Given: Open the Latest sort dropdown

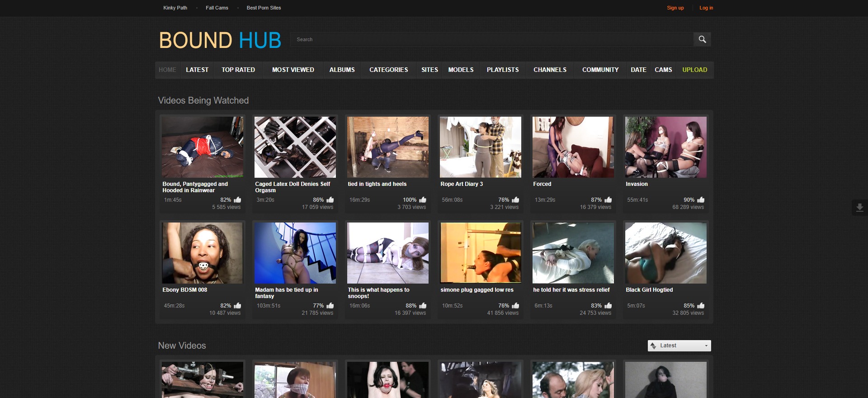Looking at the screenshot, I should pos(679,346).
